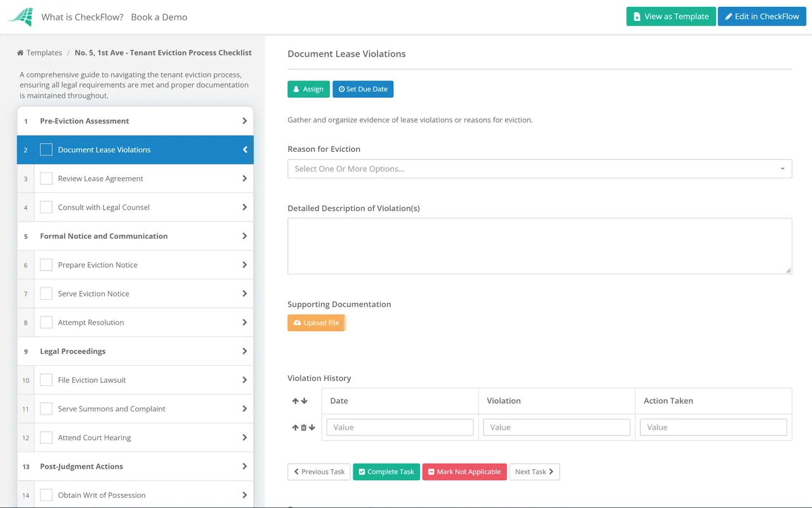Click the View as Template button
The height and width of the screenshot is (508, 812).
point(671,17)
